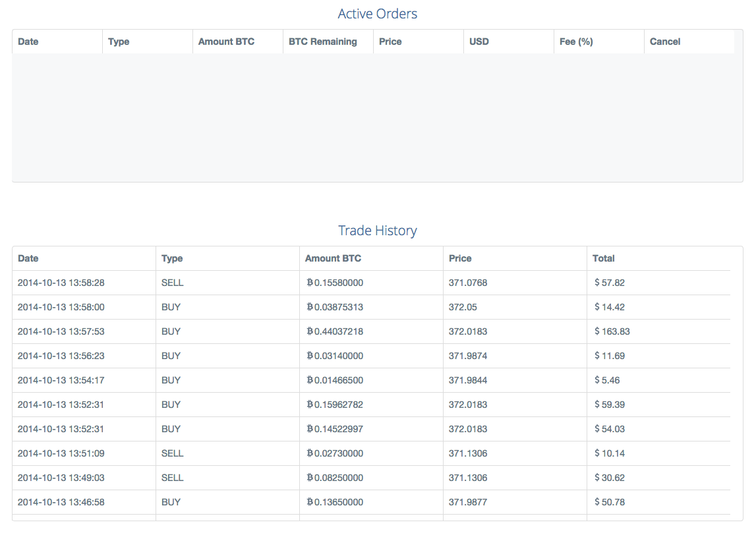Select the amount 0.03875313 BTC
Screen dimensions: 756x539
(x=335, y=307)
